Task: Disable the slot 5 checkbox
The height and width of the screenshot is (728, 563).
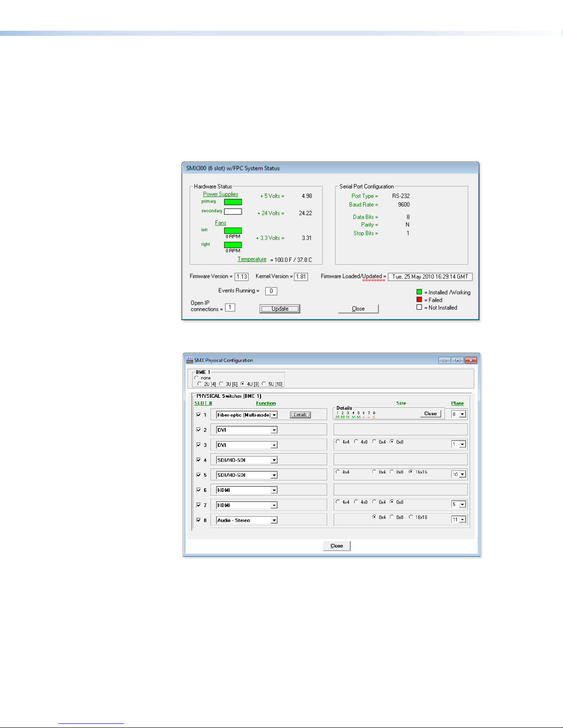Action: (x=199, y=475)
